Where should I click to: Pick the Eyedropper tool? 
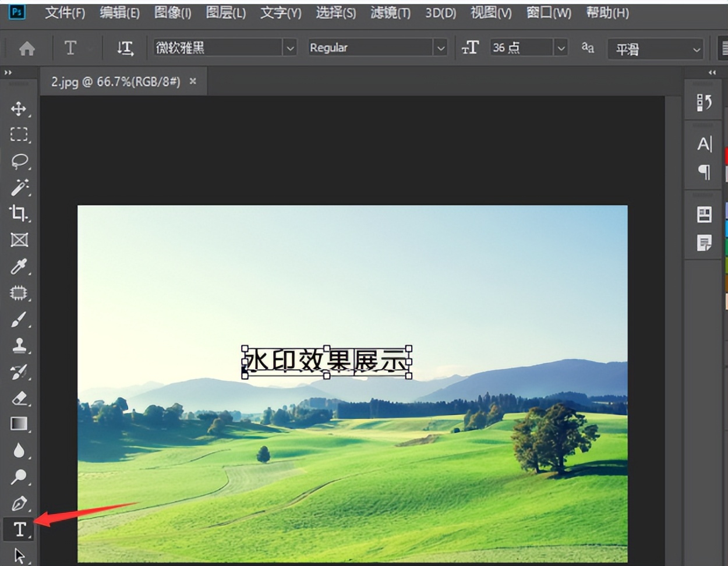[x=19, y=267]
